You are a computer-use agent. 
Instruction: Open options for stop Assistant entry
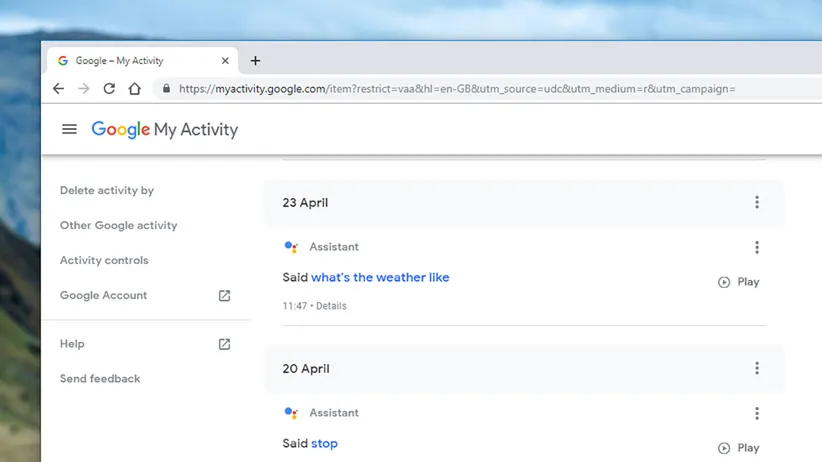tap(756, 413)
